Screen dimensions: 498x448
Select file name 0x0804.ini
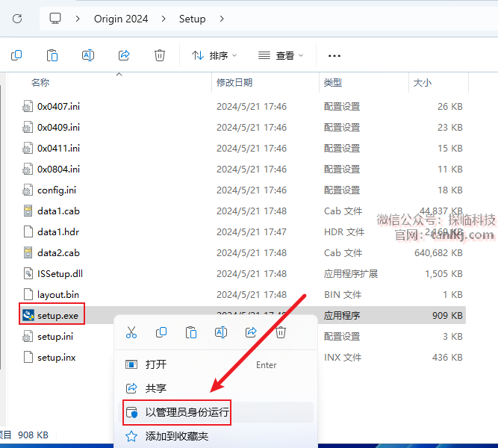[58, 169]
